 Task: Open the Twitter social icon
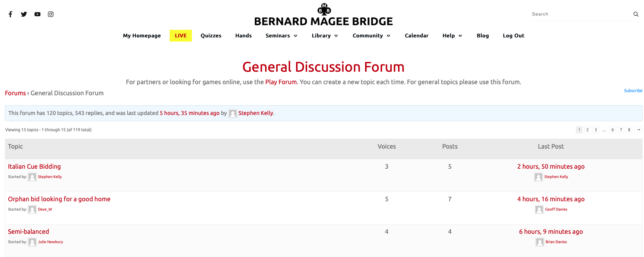pyautogui.click(x=24, y=14)
